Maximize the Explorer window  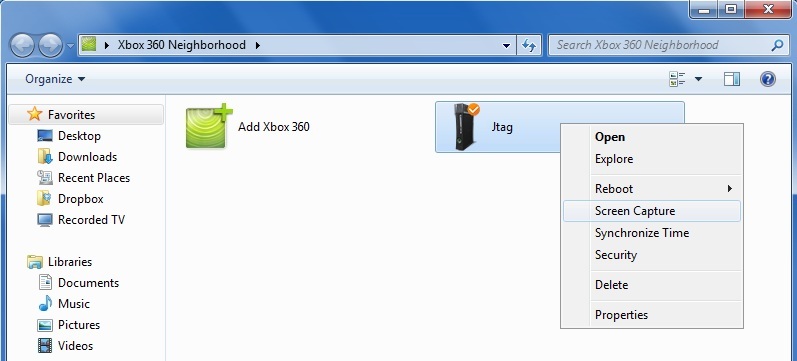coord(730,9)
